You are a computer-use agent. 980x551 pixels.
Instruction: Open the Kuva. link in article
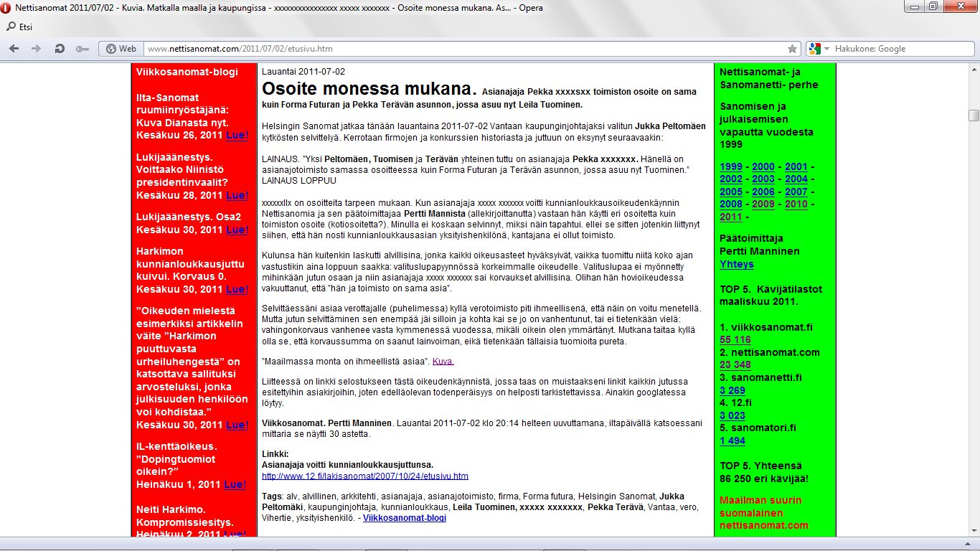[443, 361]
